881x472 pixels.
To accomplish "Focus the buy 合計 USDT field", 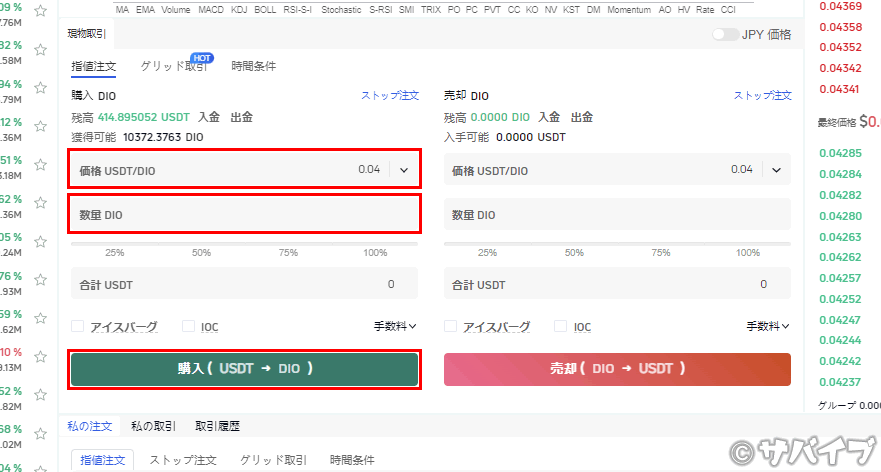I will coord(244,284).
